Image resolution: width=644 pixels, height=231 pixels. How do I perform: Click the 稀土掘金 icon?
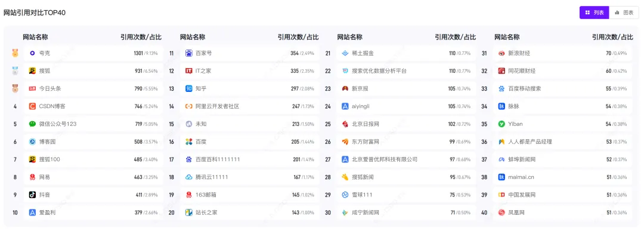pyautogui.click(x=345, y=53)
